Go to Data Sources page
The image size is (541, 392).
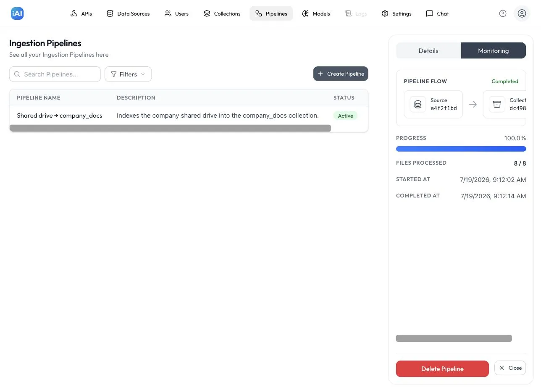tap(128, 13)
